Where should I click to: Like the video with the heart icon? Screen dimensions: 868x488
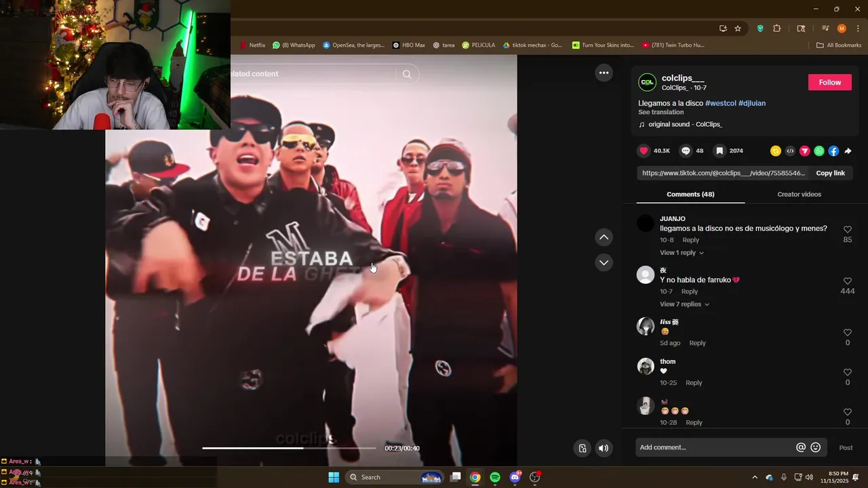(x=644, y=151)
